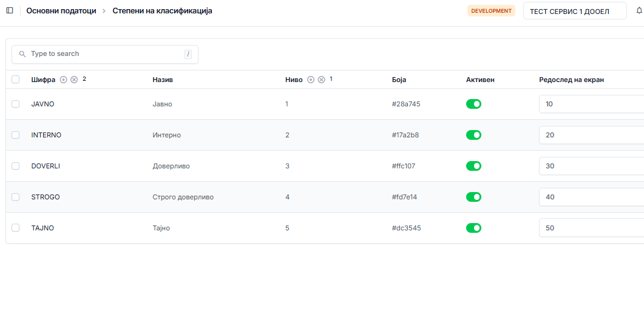This screenshot has width=644, height=310.
Task: Click the Ниво sort direction arrow icon
Action: click(x=311, y=80)
